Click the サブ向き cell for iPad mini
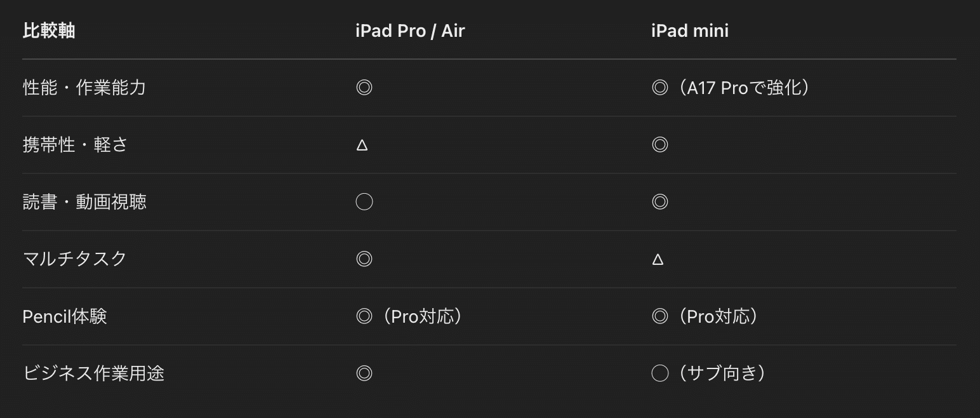The height and width of the screenshot is (418, 980). click(710, 374)
